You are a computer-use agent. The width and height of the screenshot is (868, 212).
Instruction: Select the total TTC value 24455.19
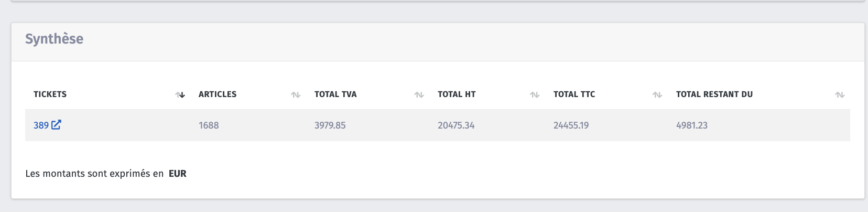tap(571, 125)
